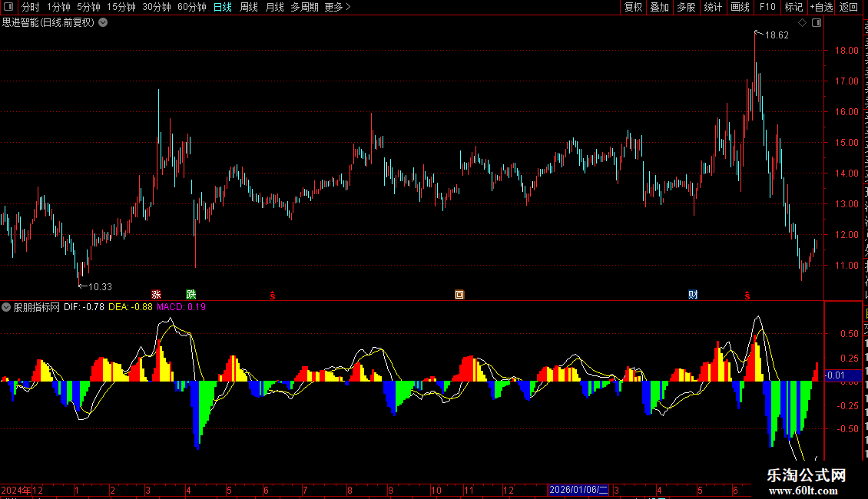Click the green 跌 event marker
Viewport: 868px width, 499px height.
pyautogui.click(x=191, y=294)
